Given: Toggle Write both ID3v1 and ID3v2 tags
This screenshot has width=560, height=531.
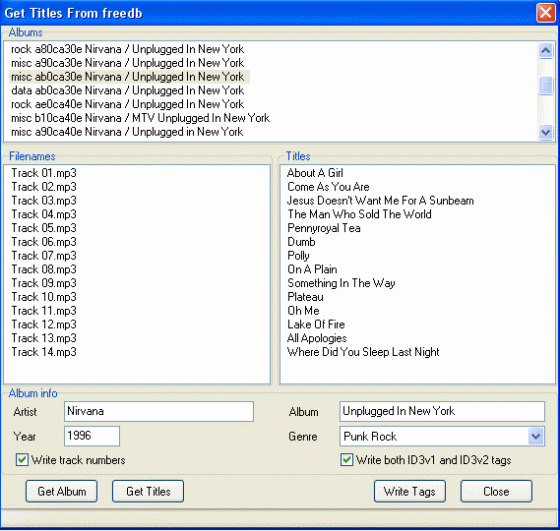Looking at the screenshot, I should (346, 460).
